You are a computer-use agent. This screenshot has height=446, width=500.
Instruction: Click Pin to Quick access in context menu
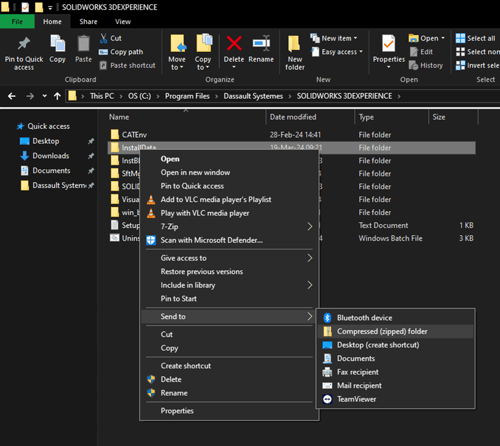click(229, 186)
